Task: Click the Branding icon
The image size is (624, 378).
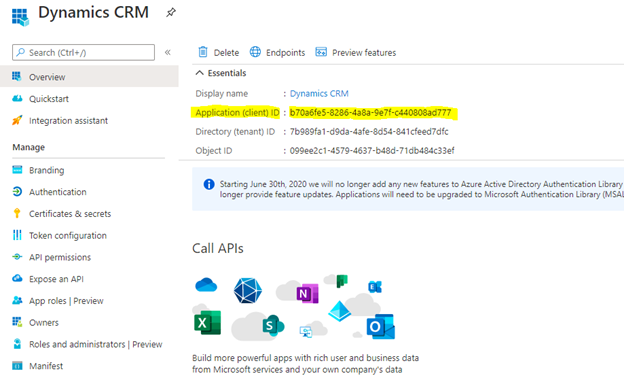Action: [x=17, y=170]
